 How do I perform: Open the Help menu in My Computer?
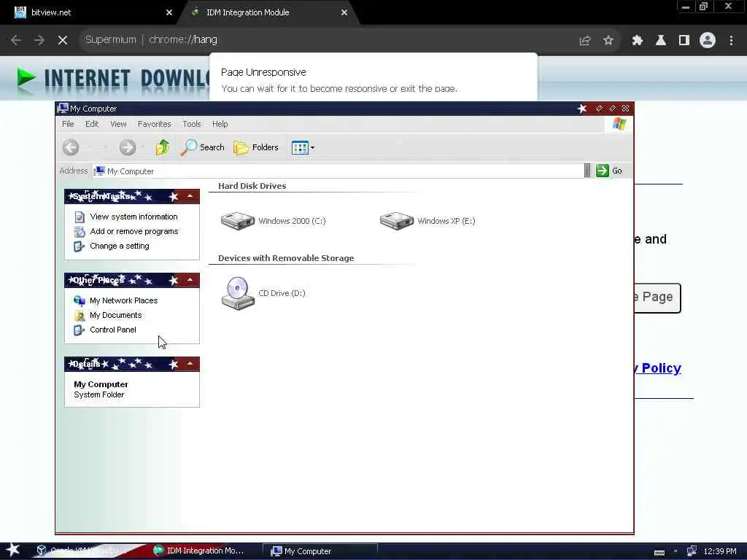(220, 124)
